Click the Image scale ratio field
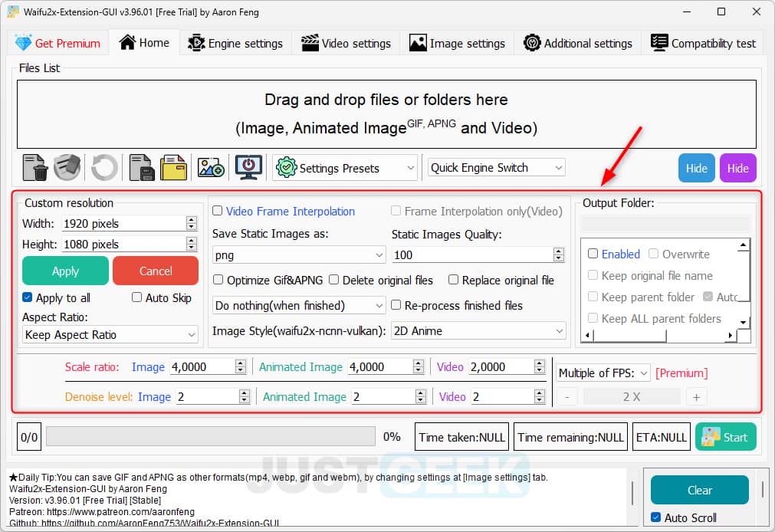This screenshot has height=532, width=775. 208,367
